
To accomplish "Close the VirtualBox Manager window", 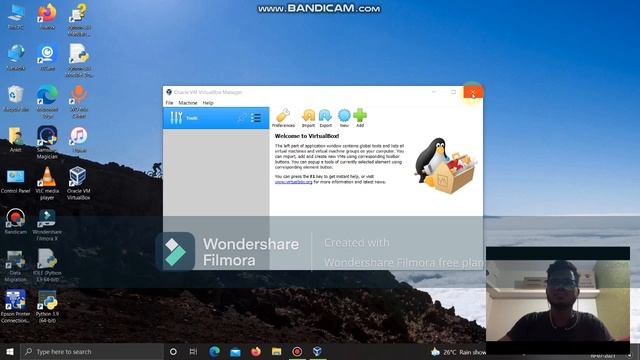I will (473, 93).
